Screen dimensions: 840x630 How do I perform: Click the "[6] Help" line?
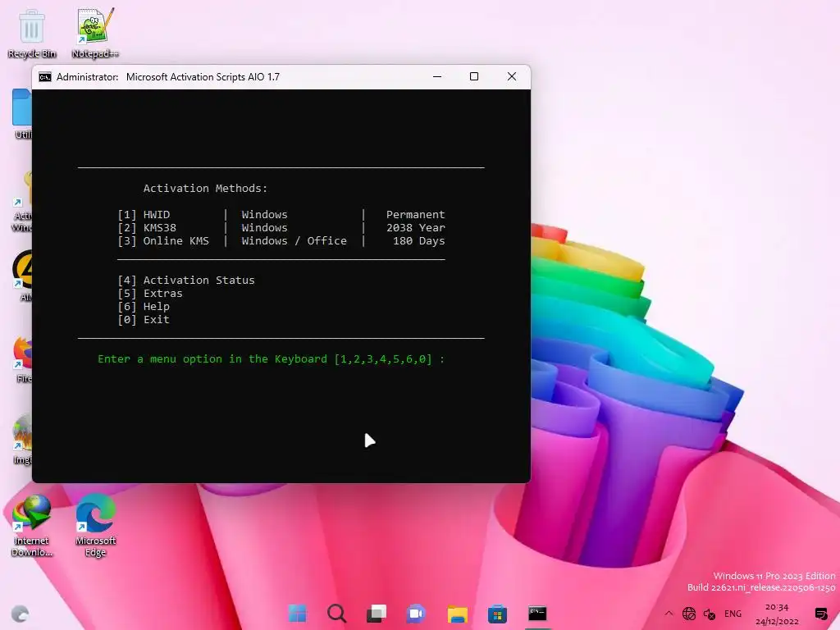point(144,307)
